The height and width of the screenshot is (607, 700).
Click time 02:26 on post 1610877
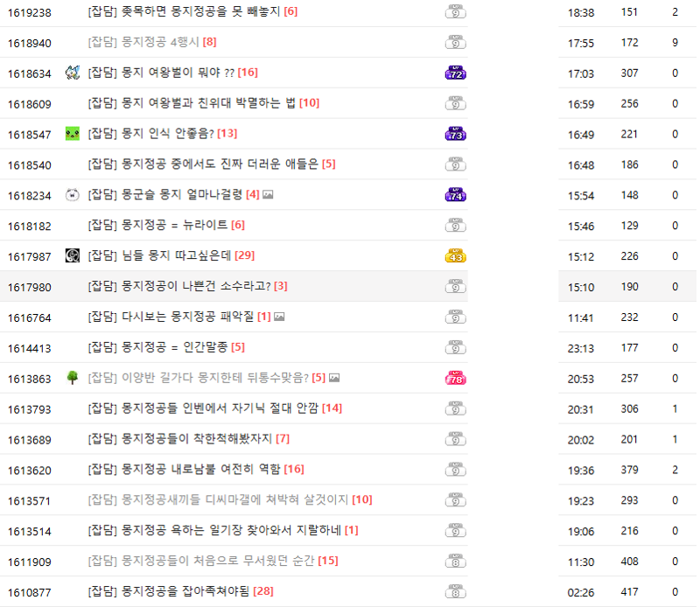coord(581,593)
